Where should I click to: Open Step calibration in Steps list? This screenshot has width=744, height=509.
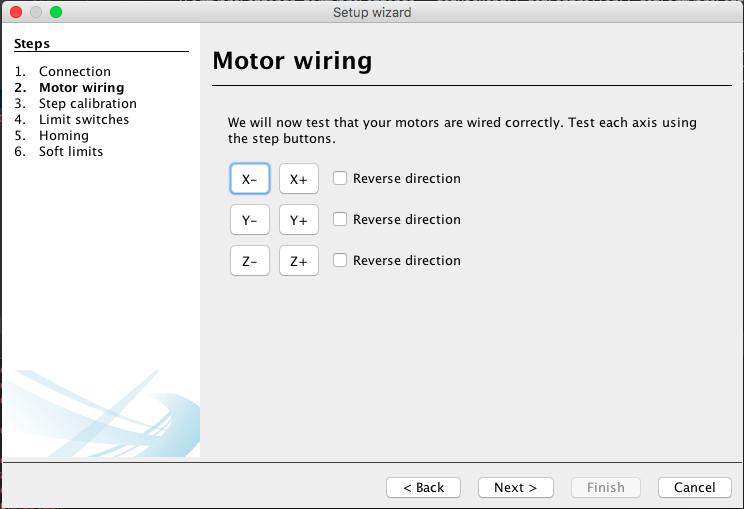(88, 103)
